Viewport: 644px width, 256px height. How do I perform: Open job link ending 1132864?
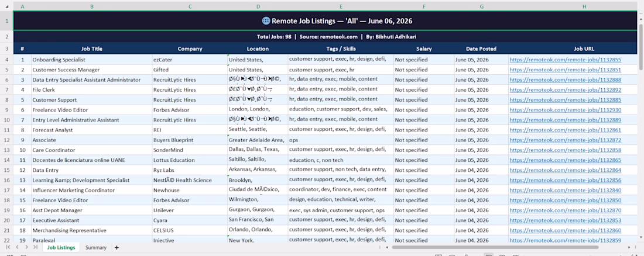566,170
